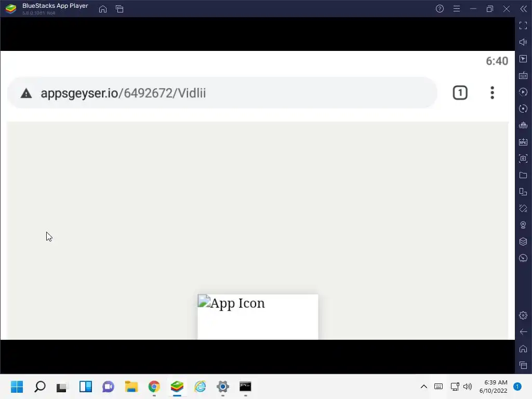
Task: Toggle fullscreen mode in sidebar
Action: tap(523, 25)
